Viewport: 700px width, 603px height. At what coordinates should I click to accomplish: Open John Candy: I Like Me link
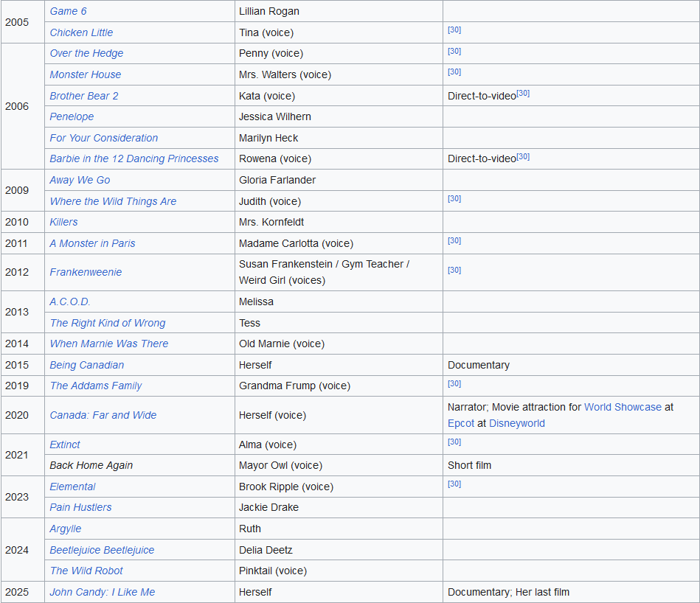tap(103, 592)
